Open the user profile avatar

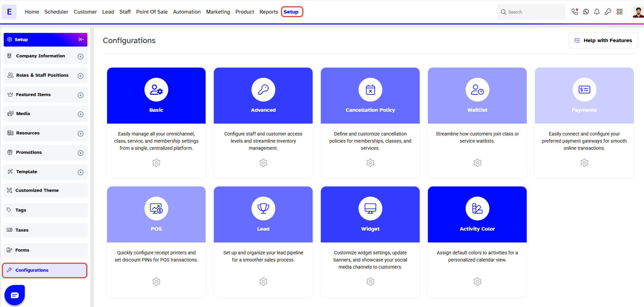(x=638, y=12)
